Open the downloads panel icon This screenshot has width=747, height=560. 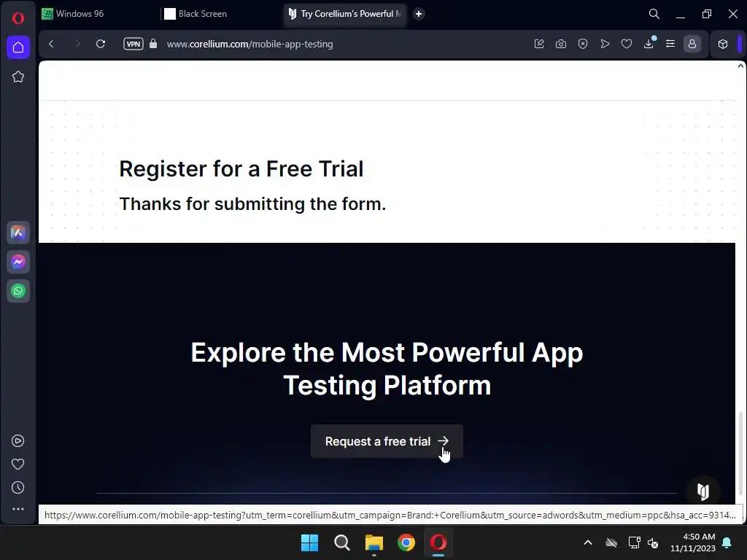coord(649,44)
